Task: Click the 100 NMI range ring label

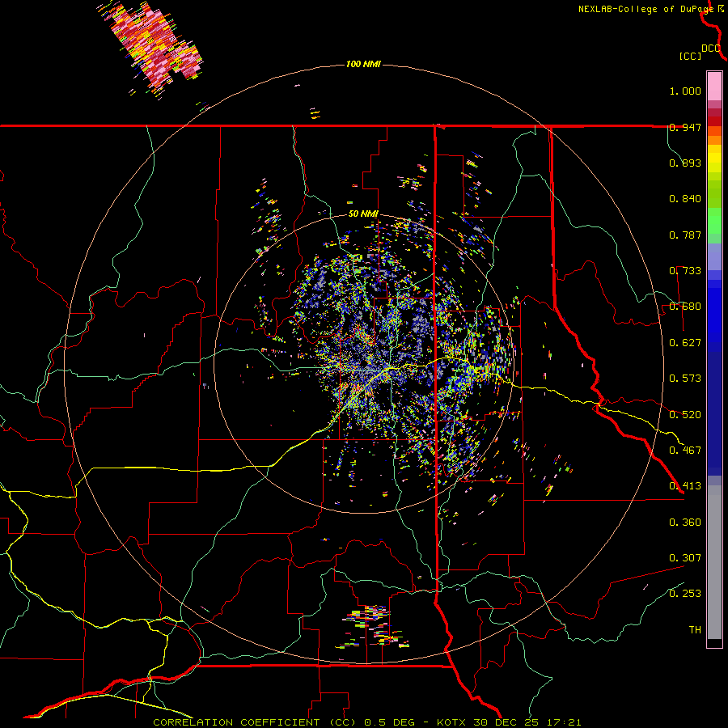Action: tap(363, 64)
